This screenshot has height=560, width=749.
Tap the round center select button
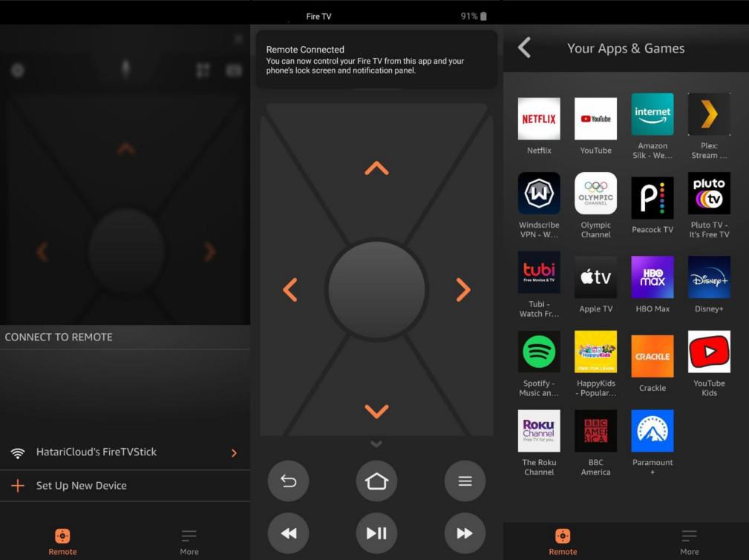coord(376,290)
